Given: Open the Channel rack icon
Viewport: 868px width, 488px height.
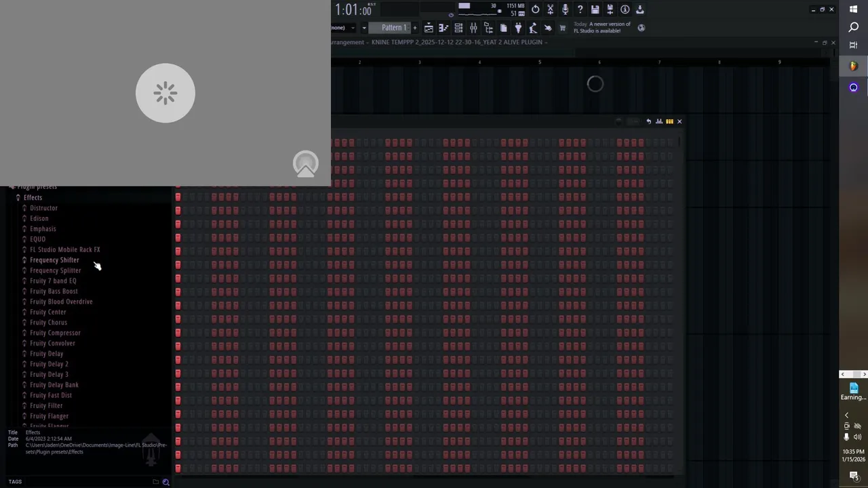Looking at the screenshot, I should point(458,28).
